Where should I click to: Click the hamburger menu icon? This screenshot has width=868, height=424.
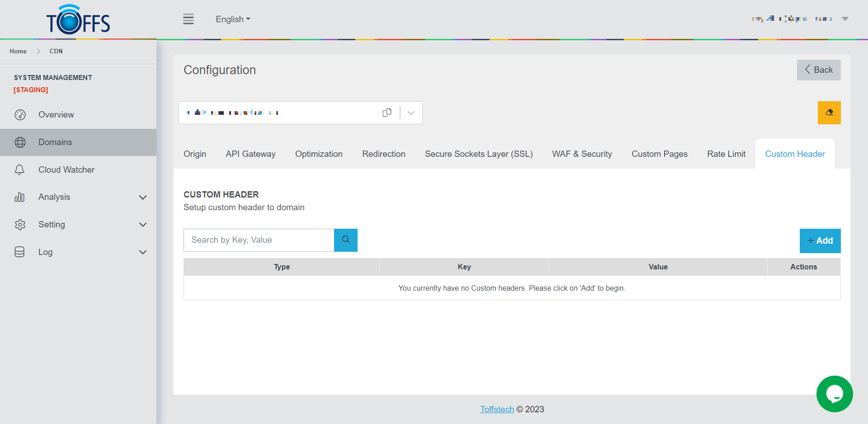point(188,19)
